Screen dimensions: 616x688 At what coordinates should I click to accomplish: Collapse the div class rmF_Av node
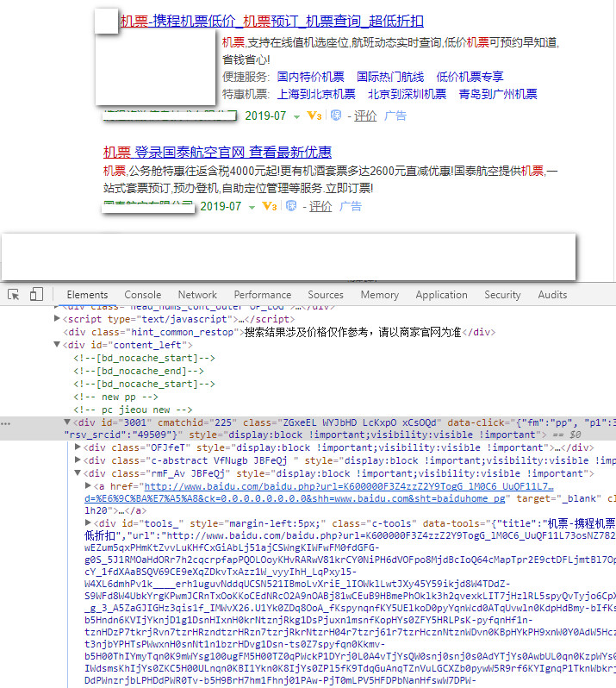(78, 473)
